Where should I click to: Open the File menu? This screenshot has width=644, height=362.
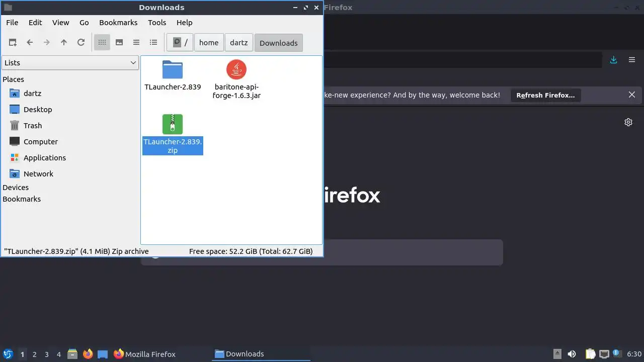pyautogui.click(x=12, y=23)
